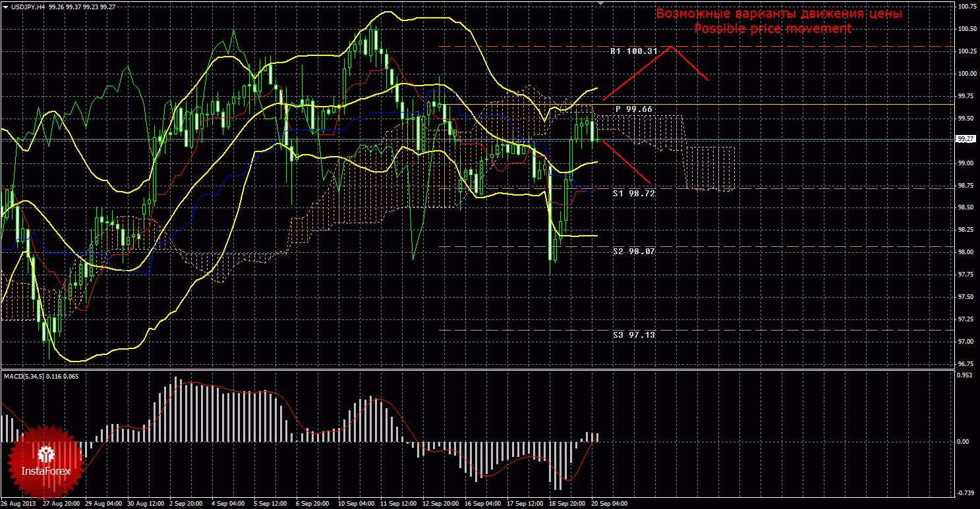Click the current price tag 99.27 on the axis
This screenshot has height=509, width=980.
click(966, 139)
